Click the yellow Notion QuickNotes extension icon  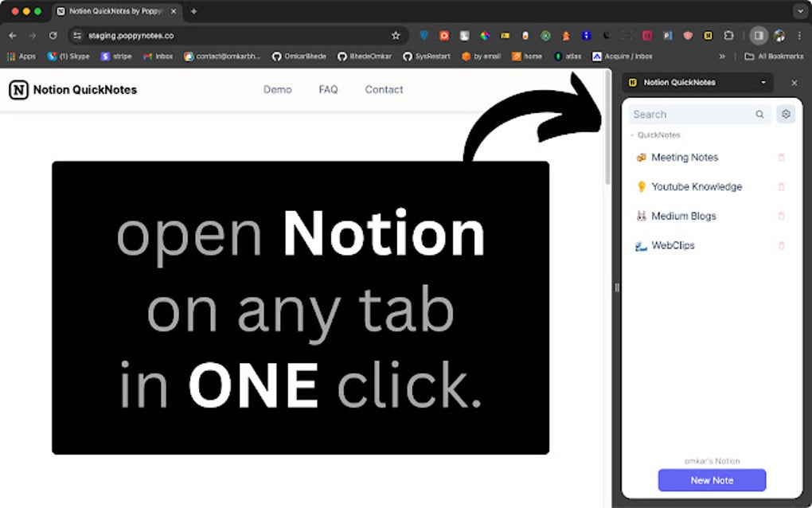click(x=708, y=35)
